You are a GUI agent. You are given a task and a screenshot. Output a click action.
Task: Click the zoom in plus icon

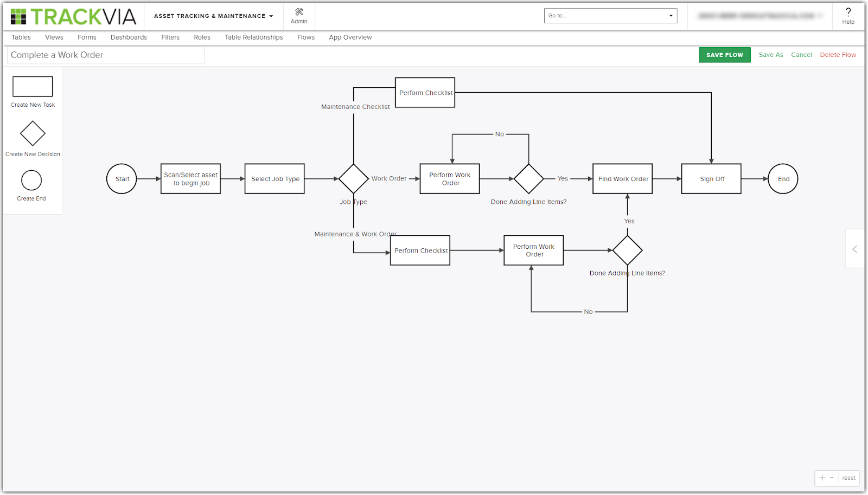[822, 478]
